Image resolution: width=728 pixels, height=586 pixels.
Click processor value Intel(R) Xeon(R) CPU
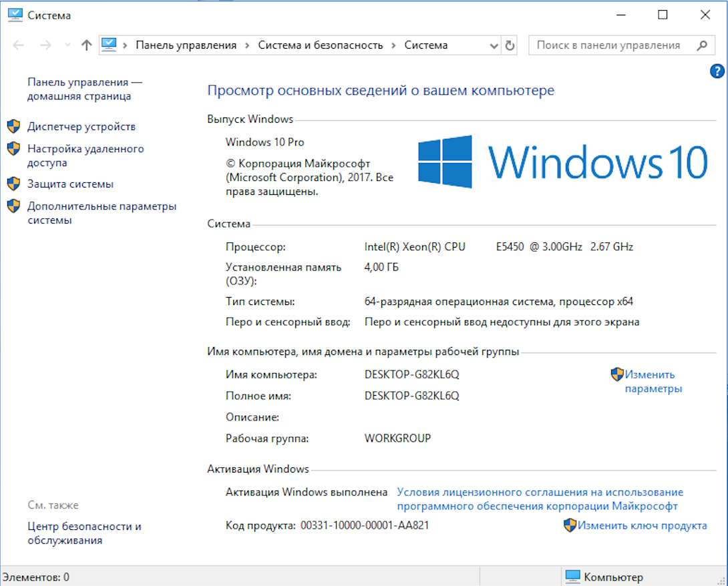point(499,246)
